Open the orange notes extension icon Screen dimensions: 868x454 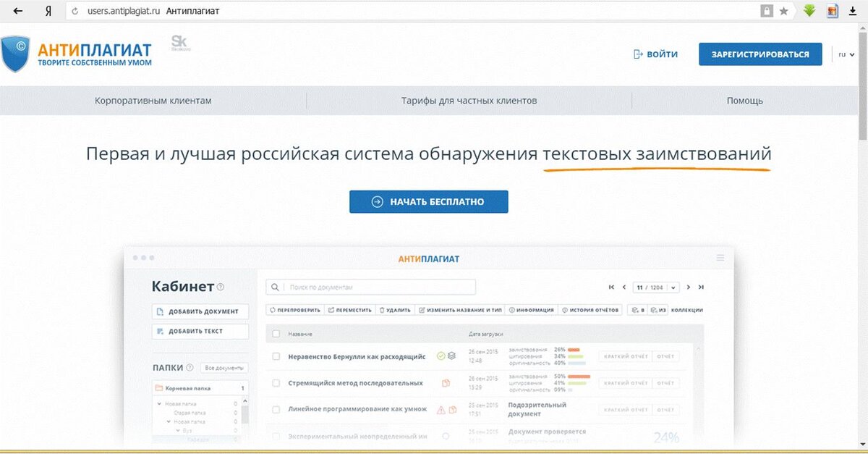[833, 11]
